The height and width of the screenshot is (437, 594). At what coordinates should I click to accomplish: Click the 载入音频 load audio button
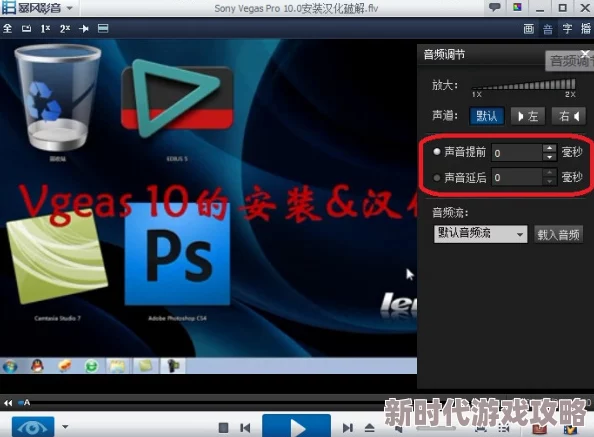click(558, 234)
